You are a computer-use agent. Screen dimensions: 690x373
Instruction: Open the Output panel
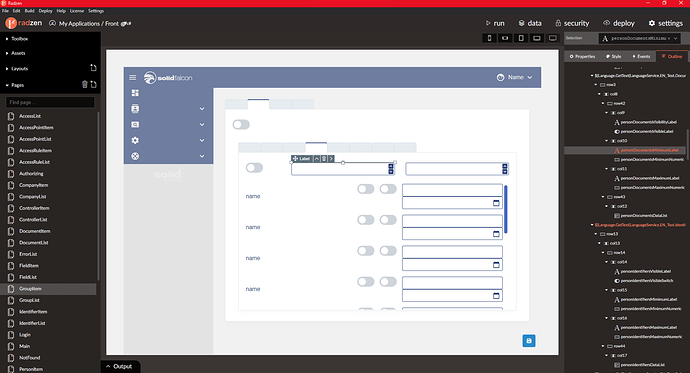119,366
